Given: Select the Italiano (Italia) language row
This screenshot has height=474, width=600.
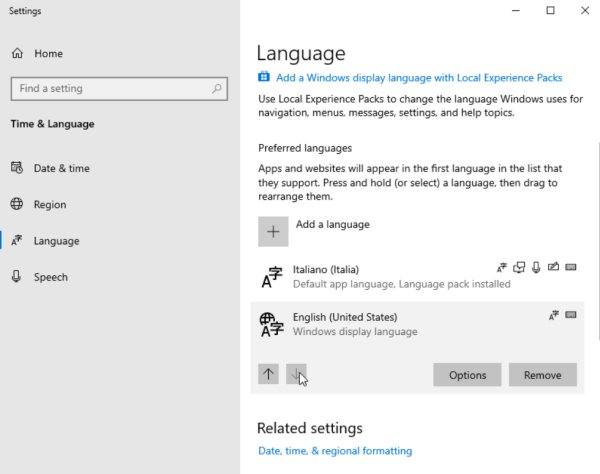Looking at the screenshot, I should tap(417, 277).
